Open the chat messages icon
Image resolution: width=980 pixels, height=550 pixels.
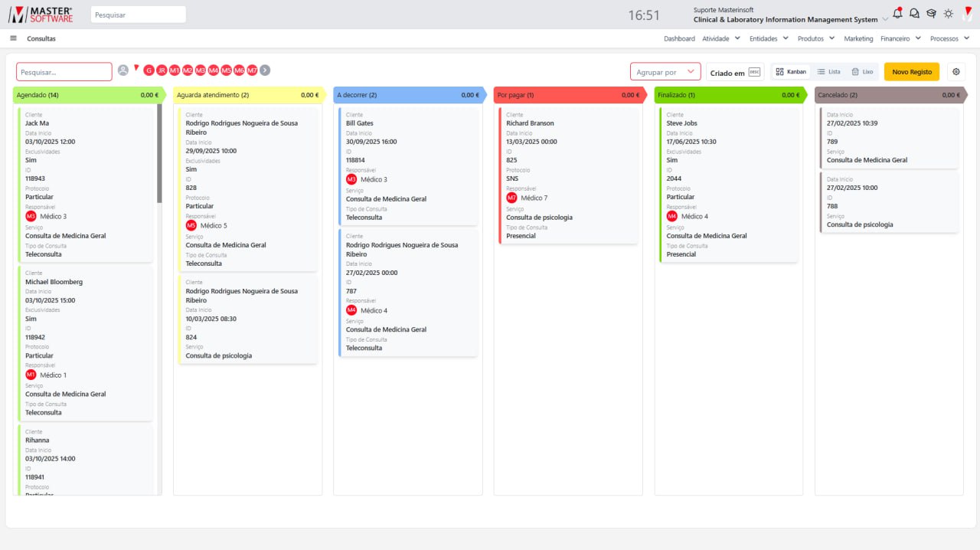coord(914,14)
